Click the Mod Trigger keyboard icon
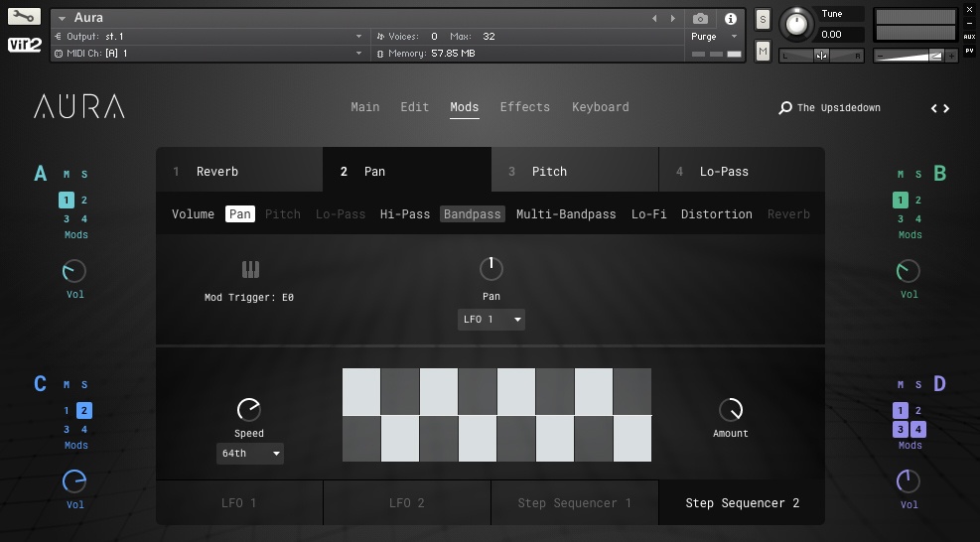The image size is (980, 542). (250, 269)
